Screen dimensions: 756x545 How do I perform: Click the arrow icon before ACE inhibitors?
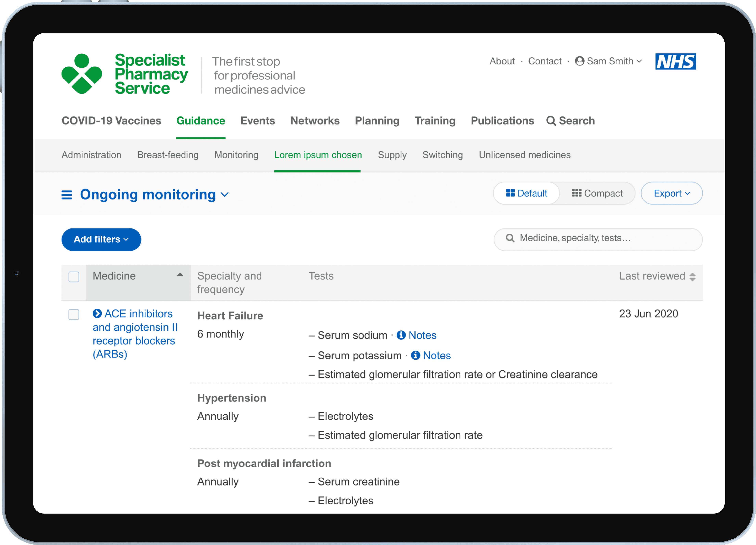click(x=97, y=313)
